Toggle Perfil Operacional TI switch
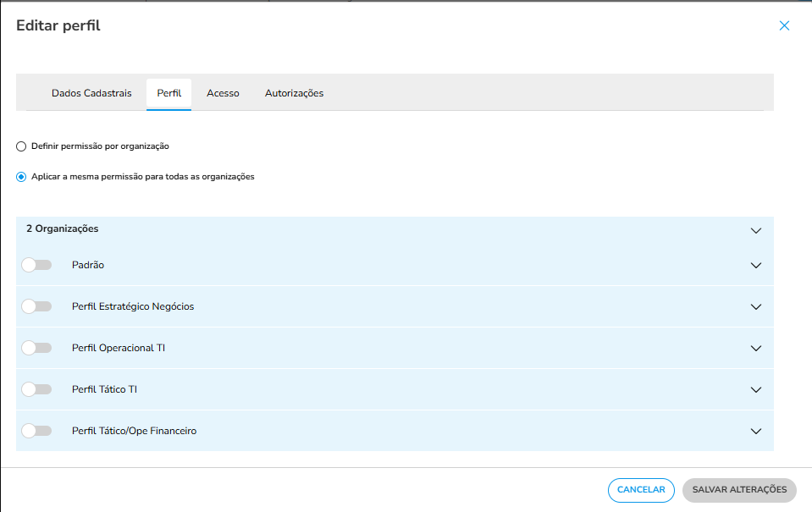812x512 pixels. (x=36, y=348)
